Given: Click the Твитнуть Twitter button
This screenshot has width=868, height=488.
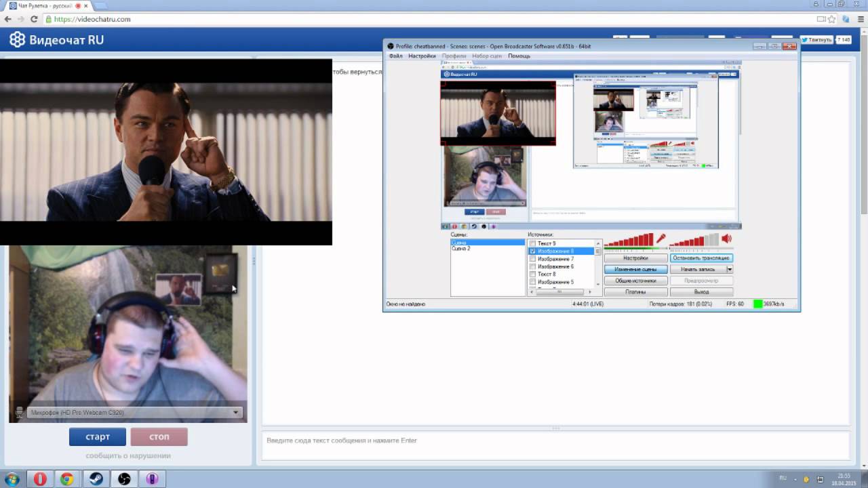Looking at the screenshot, I should (x=816, y=40).
